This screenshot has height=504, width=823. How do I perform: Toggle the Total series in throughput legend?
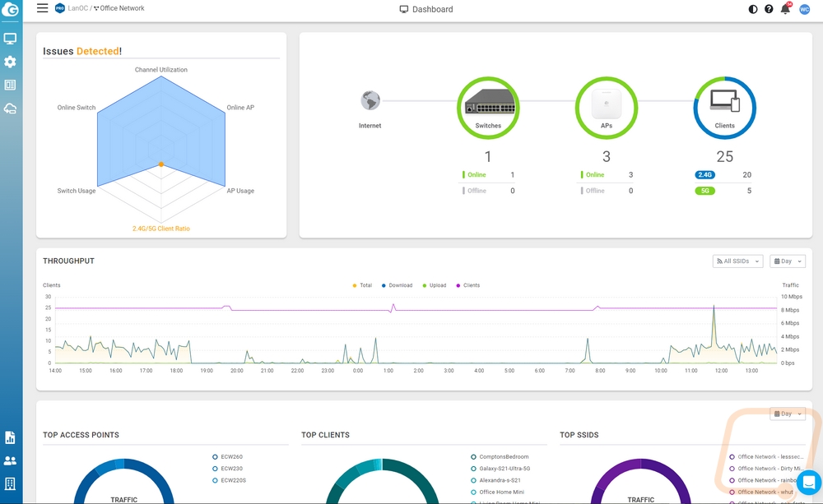point(362,285)
